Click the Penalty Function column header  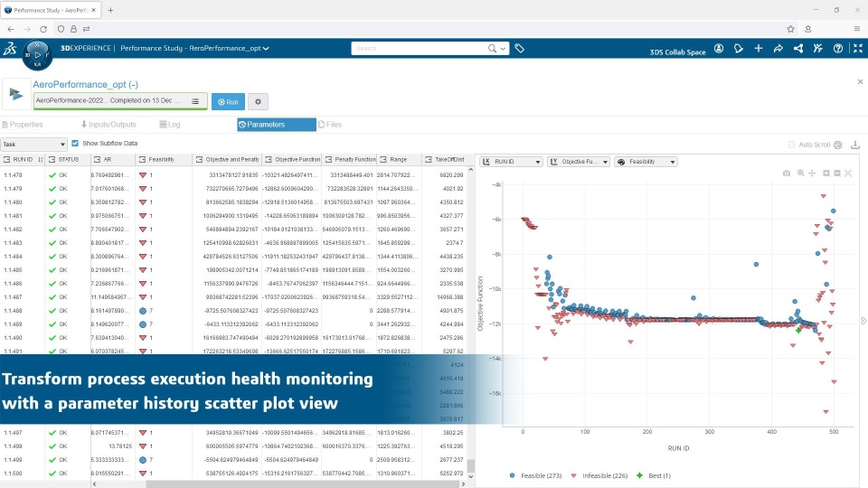tap(351, 159)
